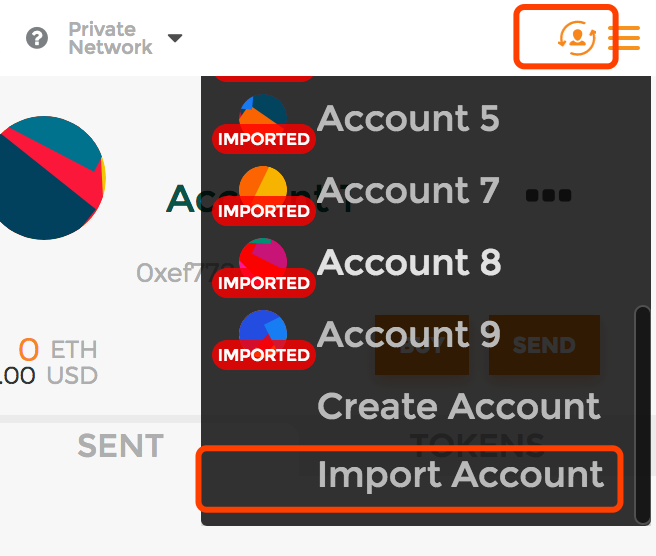Open the account switcher icon
656x556 pixels.
click(577, 38)
